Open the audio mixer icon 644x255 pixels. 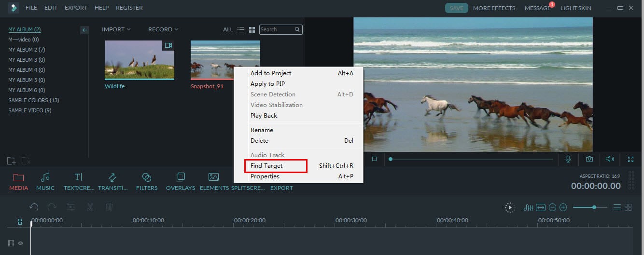pos(528,207)
